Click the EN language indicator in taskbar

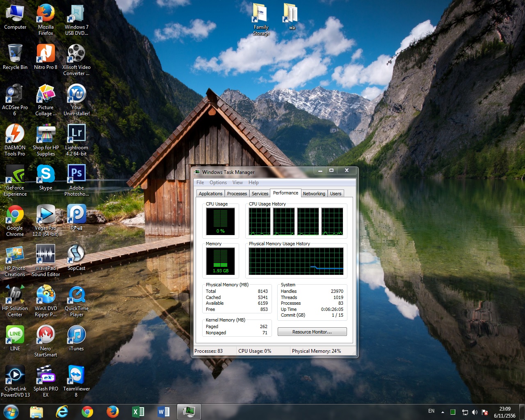pyautogui.click(x=431, y=411)
